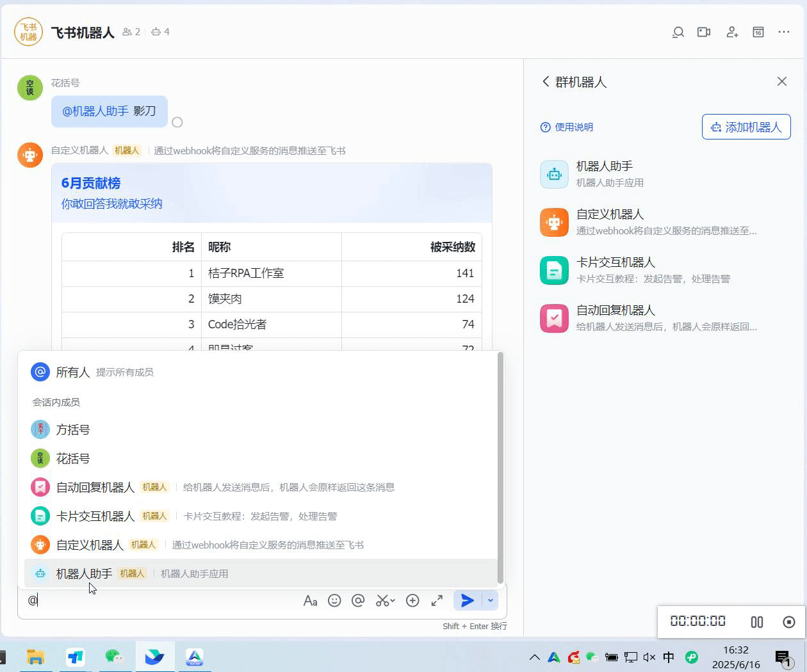
Task: Select 所有人 to mention everyone
Action: [72, 372]
